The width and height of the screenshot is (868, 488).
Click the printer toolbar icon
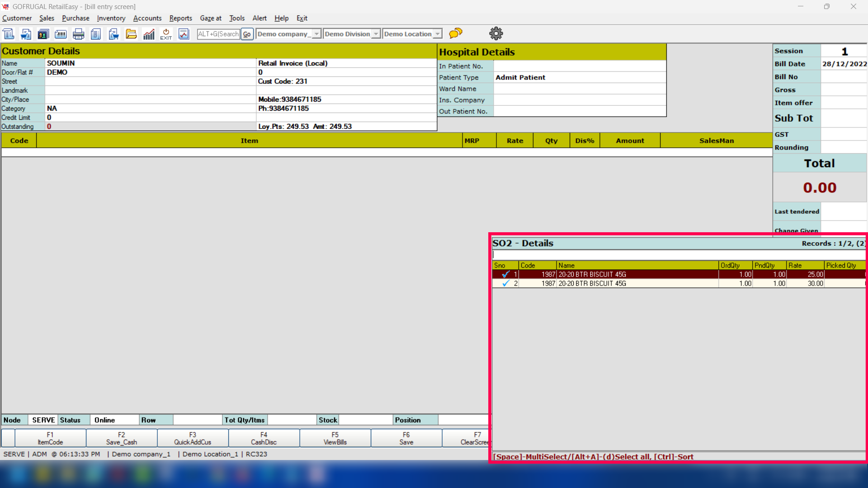(x=78, y=34)
